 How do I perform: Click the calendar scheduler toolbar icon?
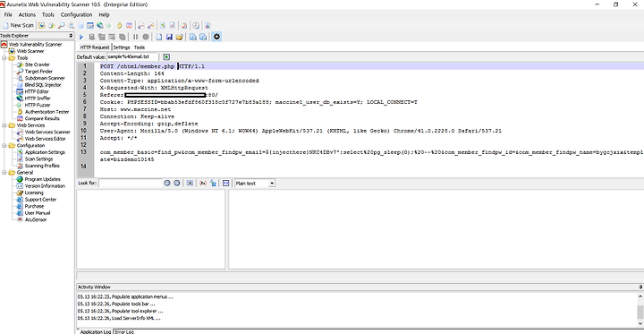(x=90, y=25)
